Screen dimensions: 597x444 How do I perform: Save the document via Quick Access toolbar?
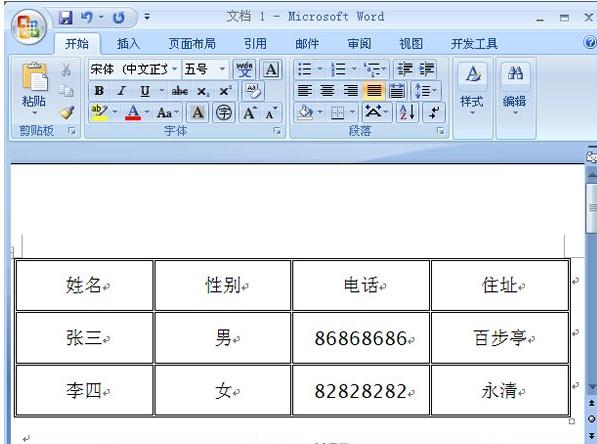tap(65, 18)
